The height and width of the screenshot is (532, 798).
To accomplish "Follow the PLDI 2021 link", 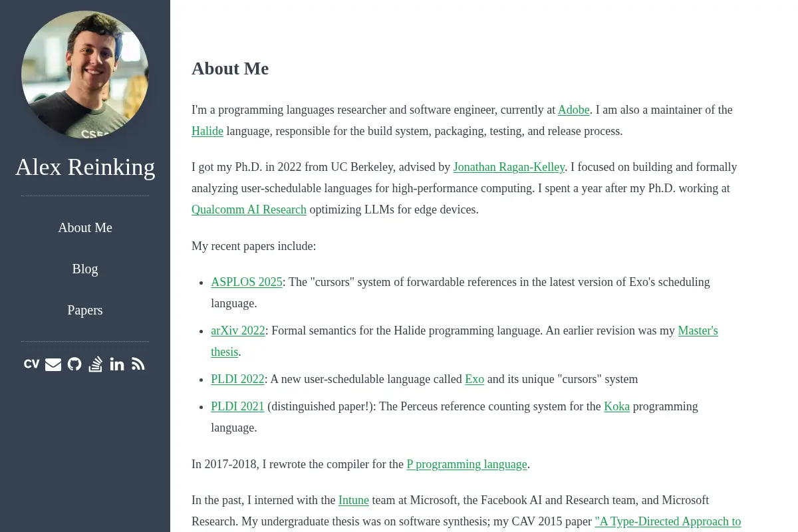I will [x=237, y=406].
